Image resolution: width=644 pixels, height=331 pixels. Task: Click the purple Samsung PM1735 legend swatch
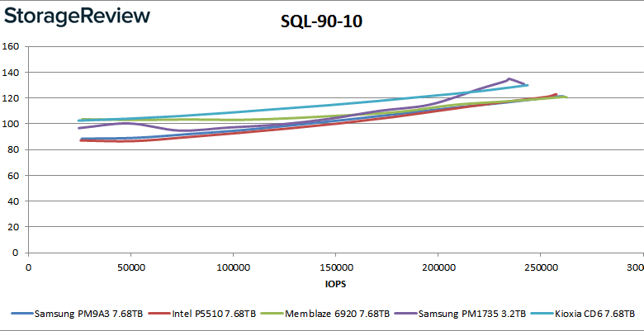click(x=405, y=314)
